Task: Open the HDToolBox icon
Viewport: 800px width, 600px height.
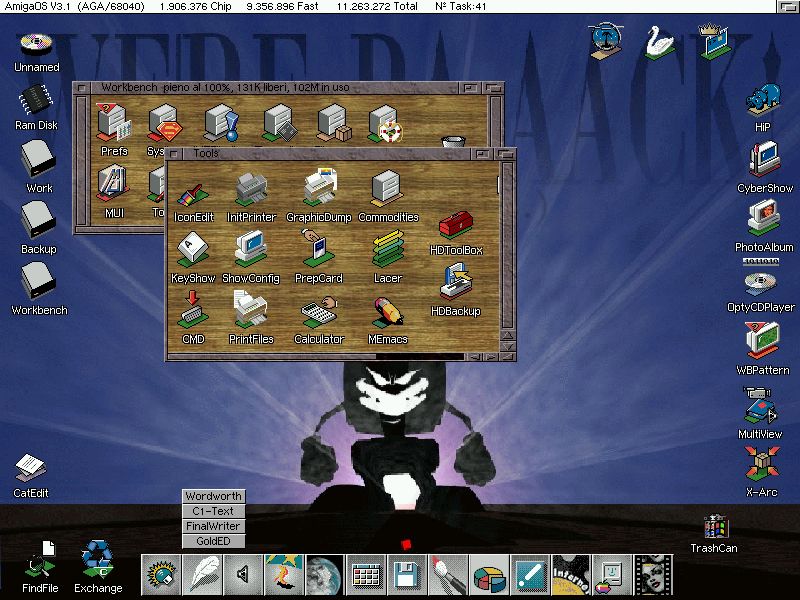Action: pos(456,227)
